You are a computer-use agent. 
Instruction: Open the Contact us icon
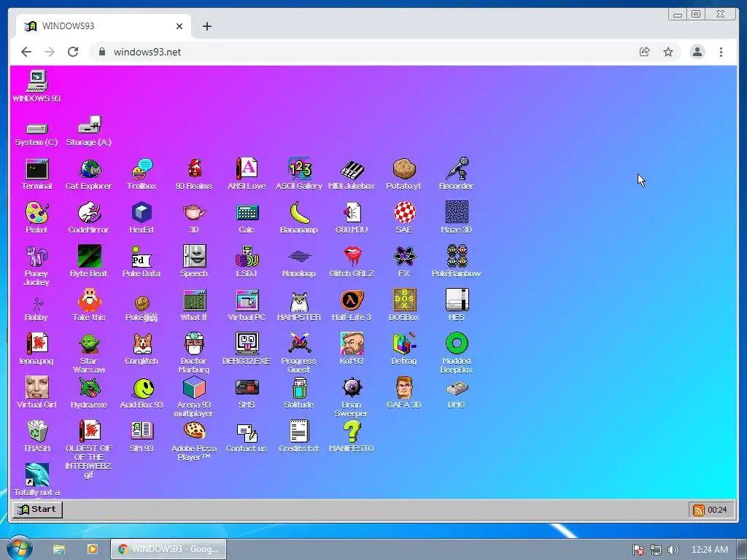[x=247, y=432]
